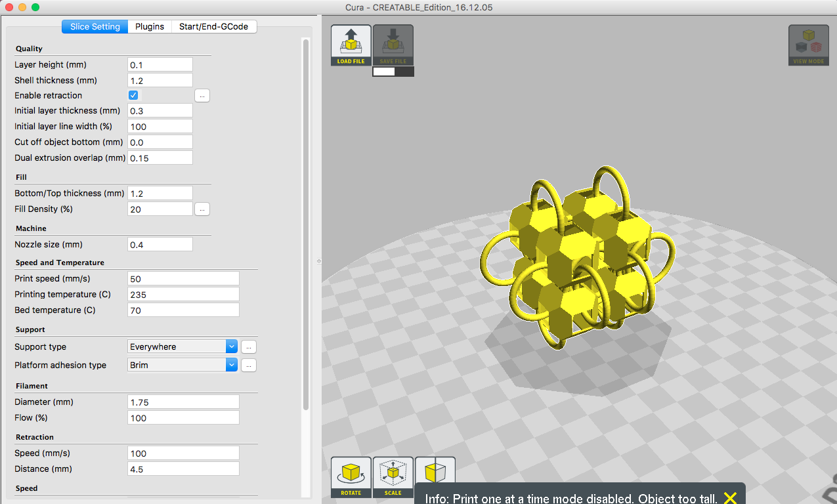Viewport: 837px width, 504px height.
Task: Edit the Initial layer line width field
Action: click(x=160, y=127)
